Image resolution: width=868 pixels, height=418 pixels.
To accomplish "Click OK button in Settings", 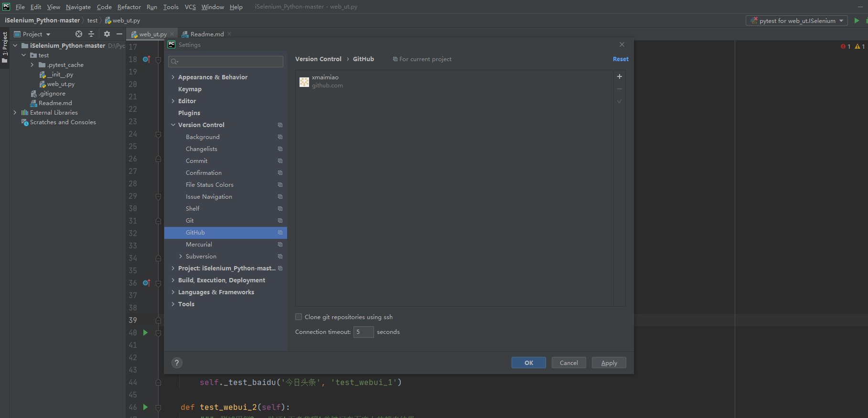I will [x=529, y=363].
